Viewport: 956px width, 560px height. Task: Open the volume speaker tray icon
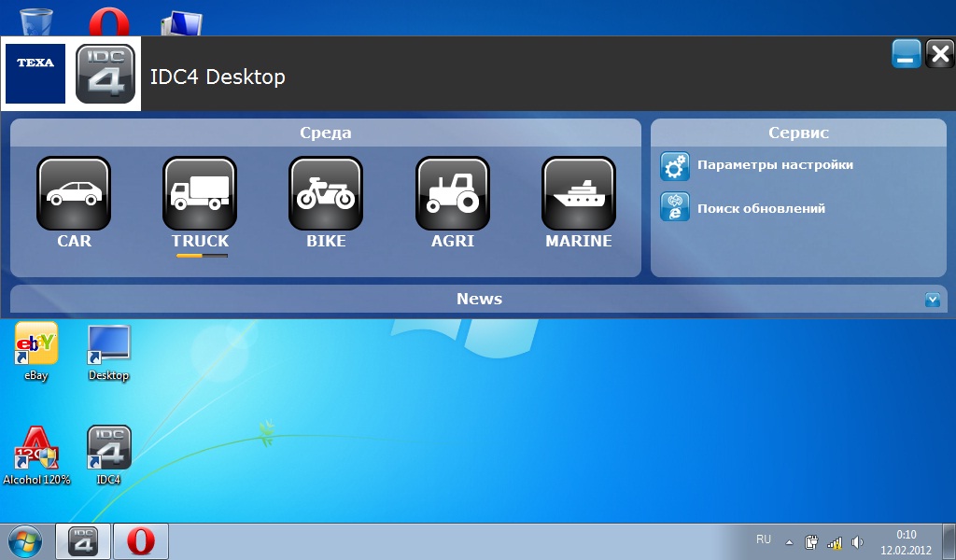click(x=857, y=541)
